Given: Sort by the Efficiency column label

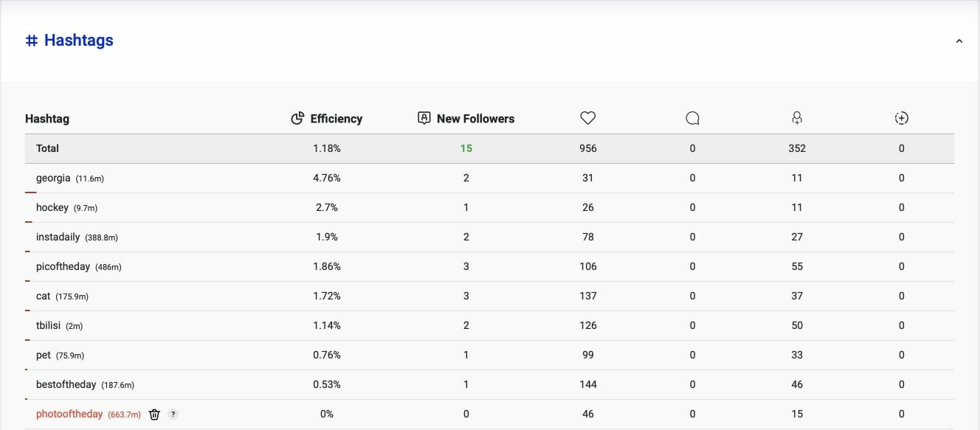Looking at the screenshot, I should 337,119.
